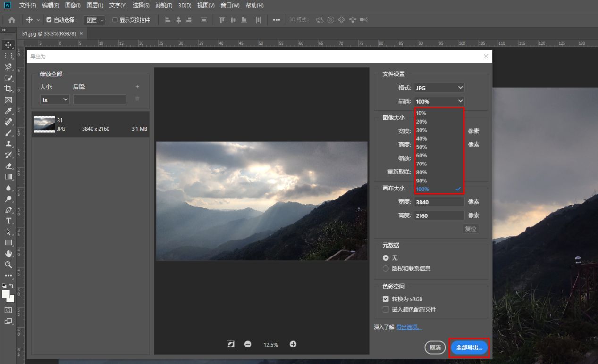Image resolution: width=598 pixels, height=364 pixels.
Task: Select the Frame tool
Action: point(8,100)
